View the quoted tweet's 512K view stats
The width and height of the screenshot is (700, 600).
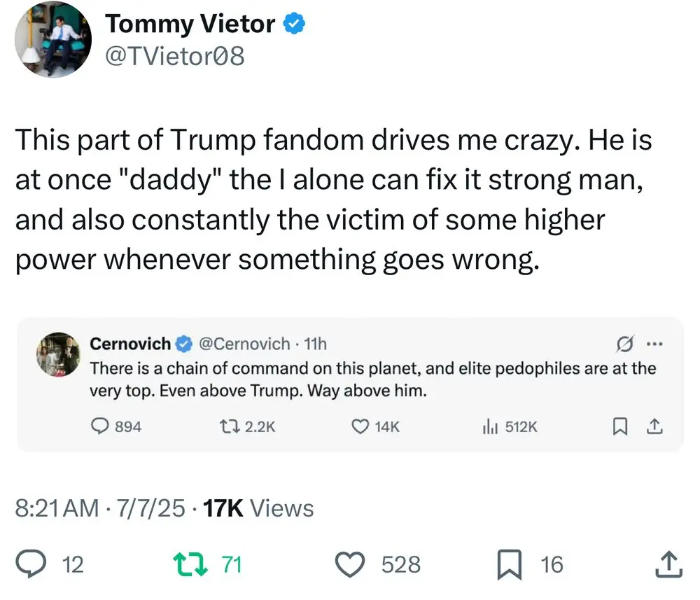[x=488, y=426]
